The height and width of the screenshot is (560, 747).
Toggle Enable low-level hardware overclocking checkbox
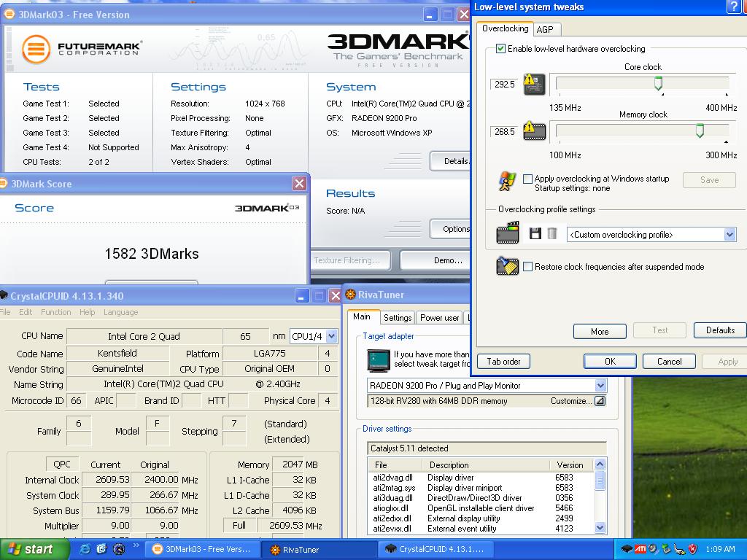tap(500, 49)
